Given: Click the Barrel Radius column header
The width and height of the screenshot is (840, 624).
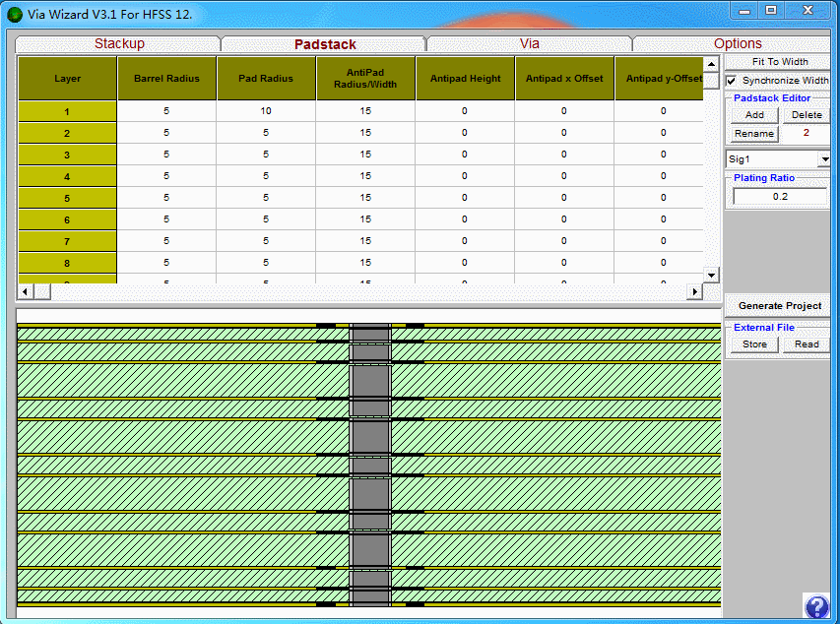Looking at the screenshot, I should (166, 78).
